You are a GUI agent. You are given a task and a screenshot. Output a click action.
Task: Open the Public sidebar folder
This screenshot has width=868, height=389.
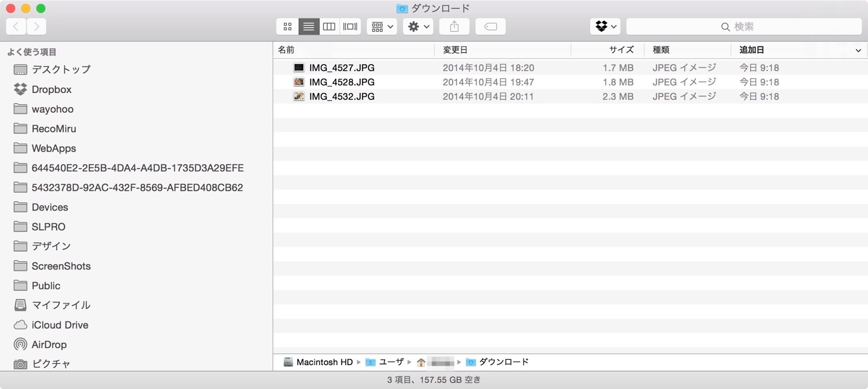pos(46,286)
